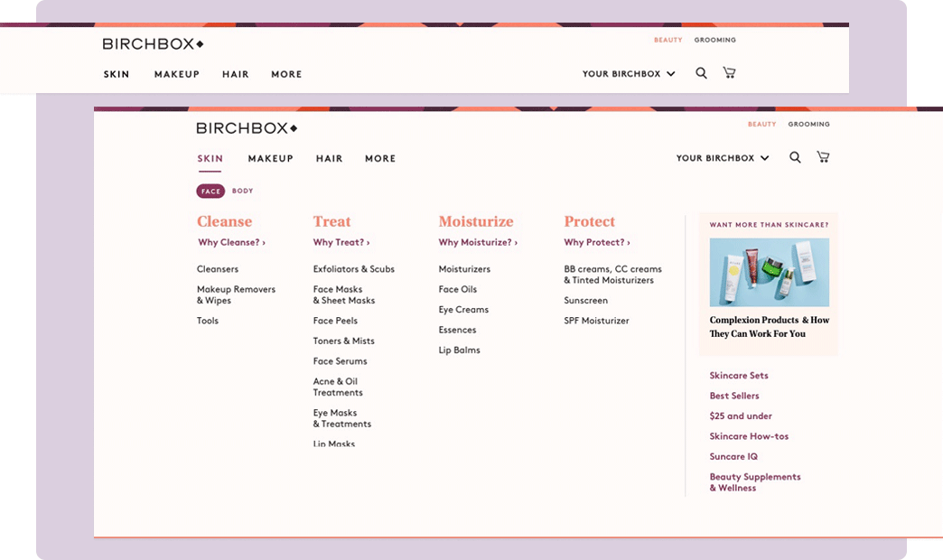
Task: Go to Acne & Oil Treatments
Action: (x=338, y=387)
